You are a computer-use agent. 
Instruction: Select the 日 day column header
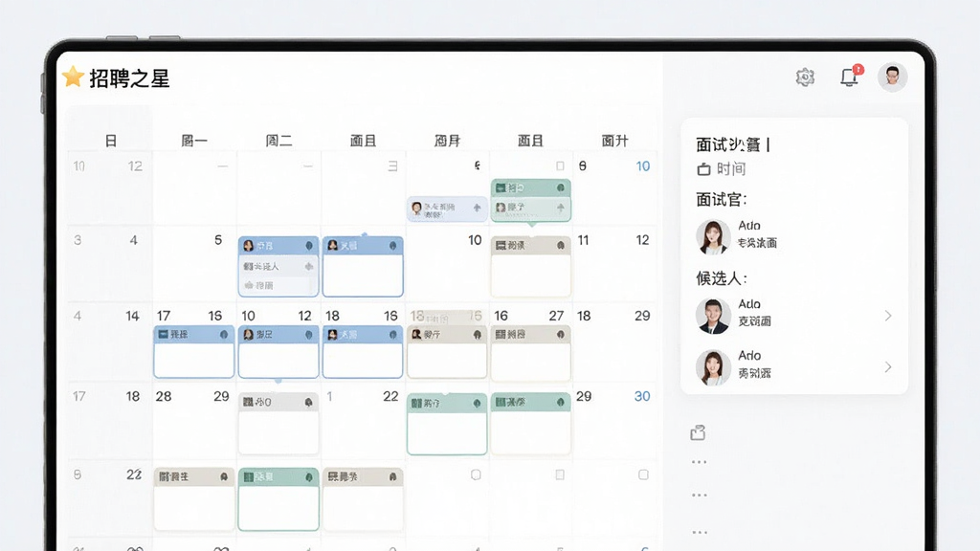[x=111, y=141]
